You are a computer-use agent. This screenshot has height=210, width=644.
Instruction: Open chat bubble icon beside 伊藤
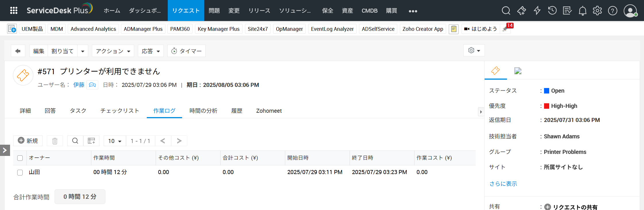point(92,85)
